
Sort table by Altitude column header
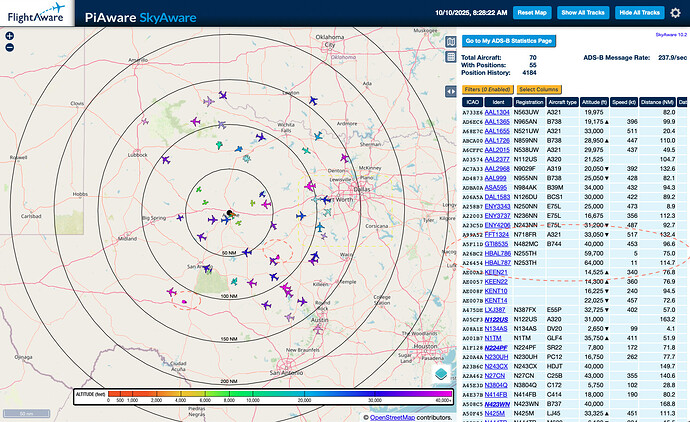click(x=593, y=102)
